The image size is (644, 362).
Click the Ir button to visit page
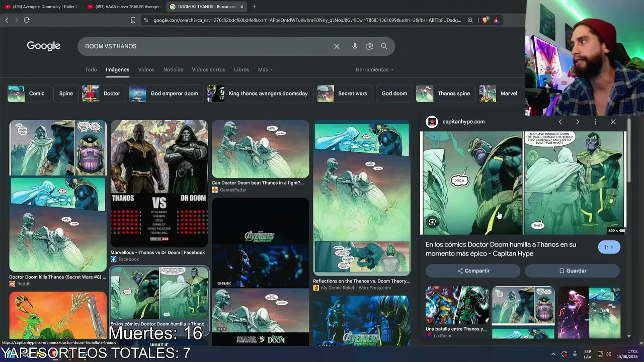click(x=609, y=247)
